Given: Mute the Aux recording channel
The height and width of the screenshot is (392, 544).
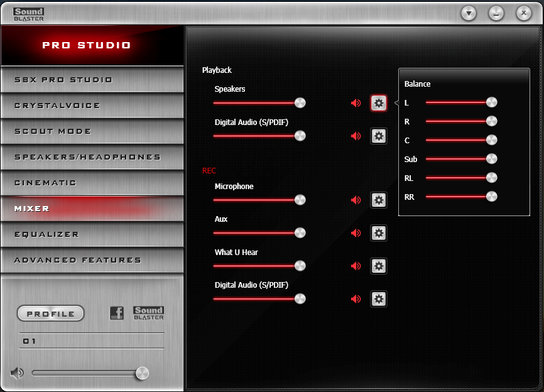Looking at the screenshot, I should pos(356,233).
